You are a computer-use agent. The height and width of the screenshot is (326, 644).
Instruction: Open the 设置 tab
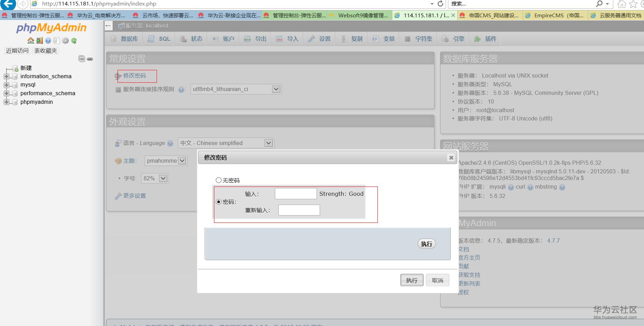(x=319, y=39)
